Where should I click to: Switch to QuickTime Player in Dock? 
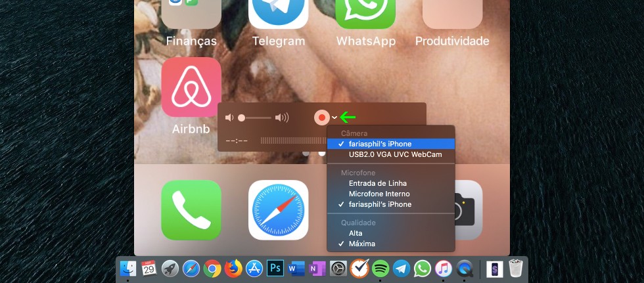point(465,269)
